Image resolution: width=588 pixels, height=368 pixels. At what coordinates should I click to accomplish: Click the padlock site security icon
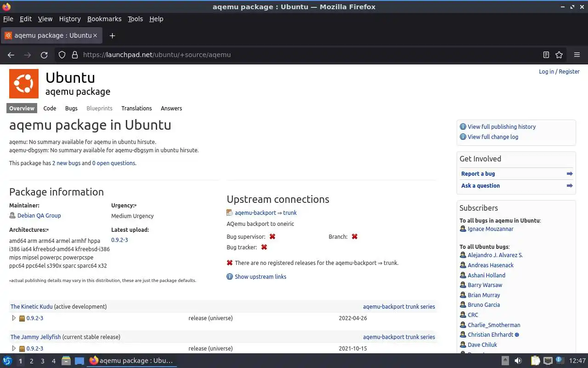pos(74,55)
